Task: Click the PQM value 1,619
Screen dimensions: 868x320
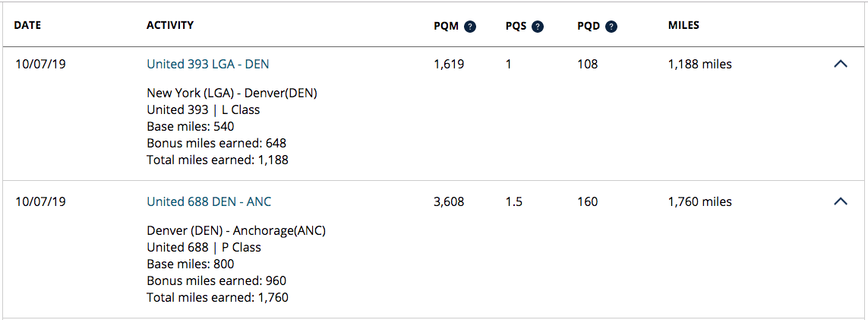Action: pos(449,65)
